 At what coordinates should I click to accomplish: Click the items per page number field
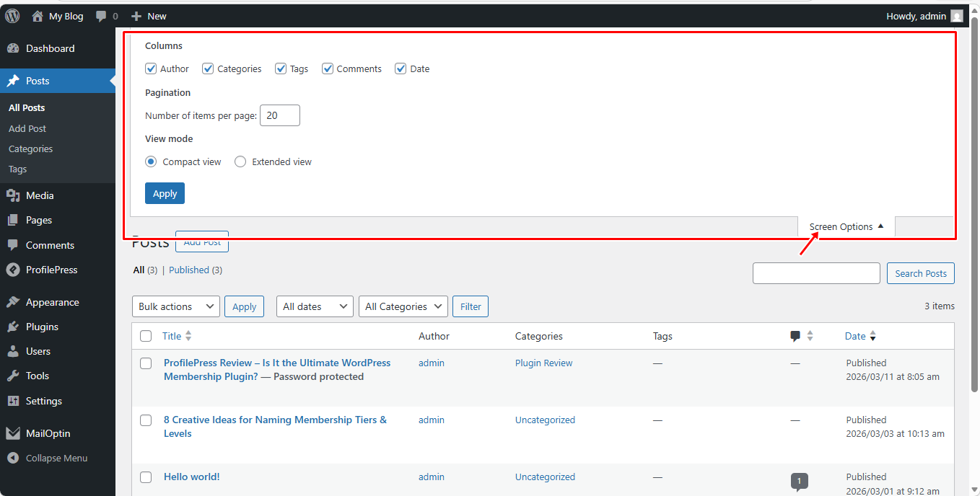click(x=279, y=115)
